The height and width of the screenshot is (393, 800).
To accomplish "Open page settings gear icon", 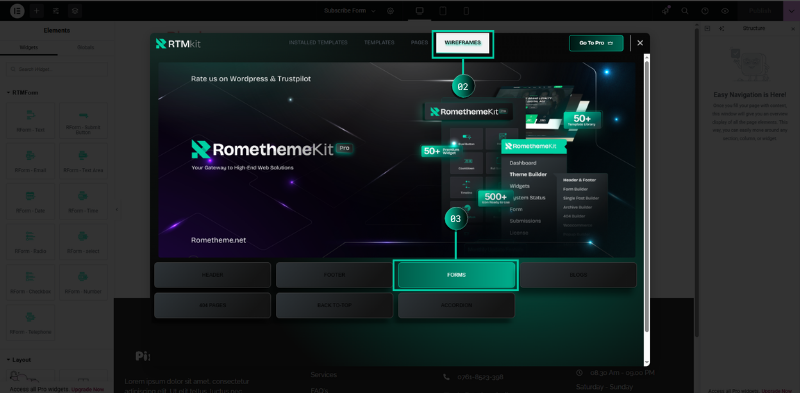I will pos(390,11).
